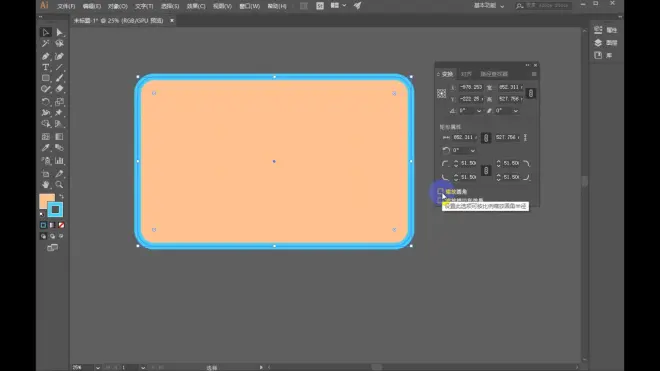Set paint type to Gradient
The height and width of the screenshot is (371, 660).
[x=52, y=225]
